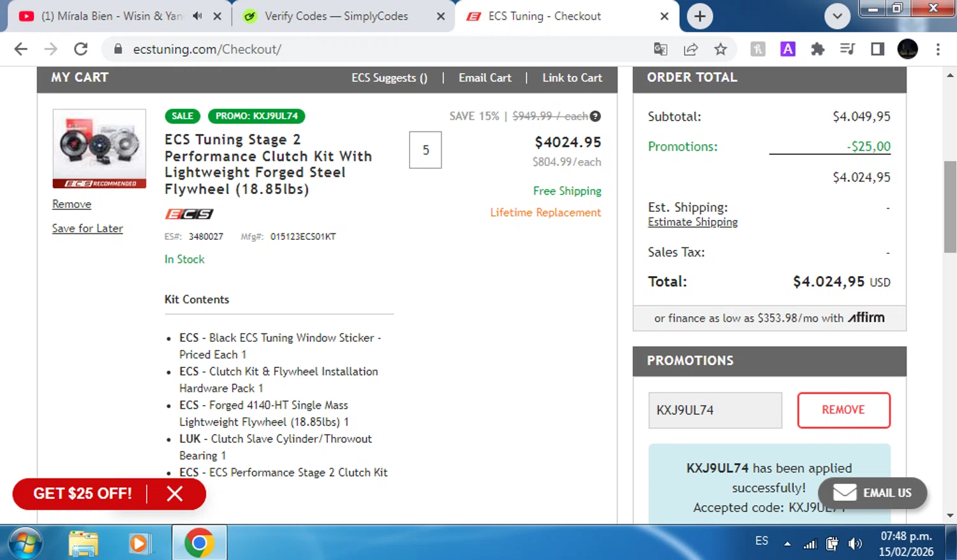Click the question mark help icon beside $949.99
Screen dimensions: 957x560
click(x=595, y=116)
